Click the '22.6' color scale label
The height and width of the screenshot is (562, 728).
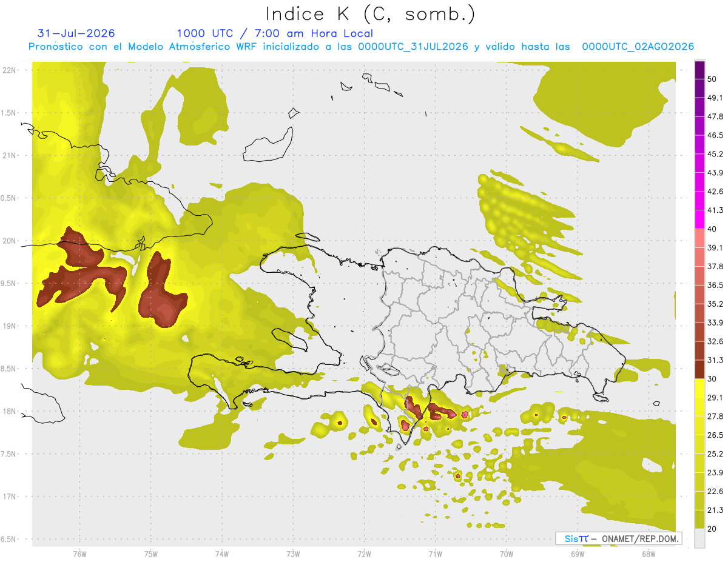coord(715,491)
